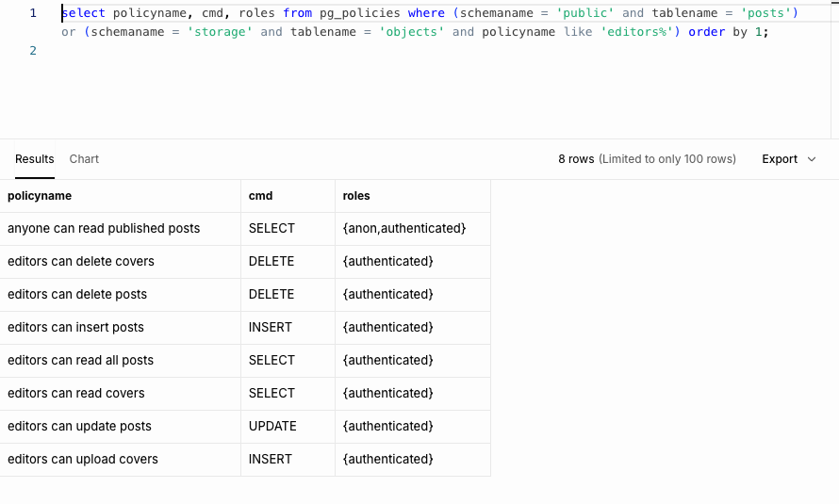Viewport: 839px width, 504px height.
Task: Click the cmd column header
Action: coord(288,196)
